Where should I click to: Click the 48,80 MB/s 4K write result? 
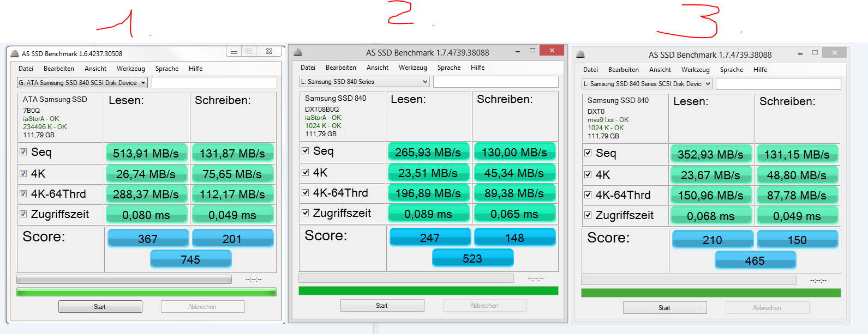tap(797, 175)
